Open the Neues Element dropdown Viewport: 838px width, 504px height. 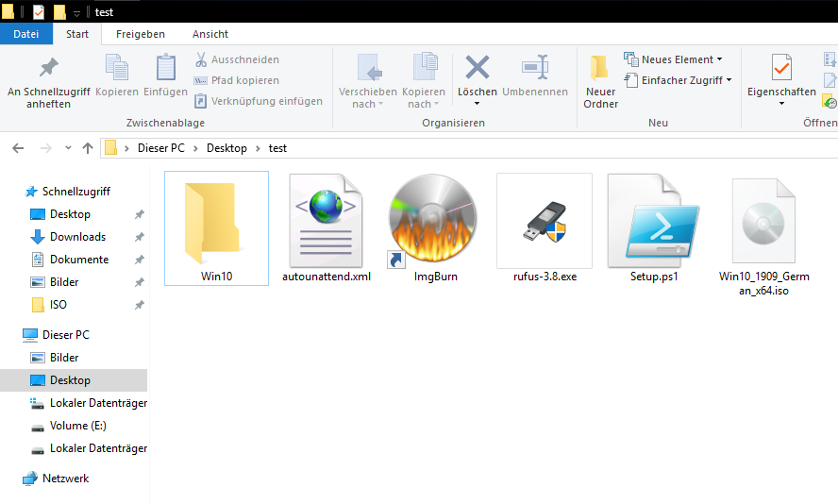pos(674,59)
